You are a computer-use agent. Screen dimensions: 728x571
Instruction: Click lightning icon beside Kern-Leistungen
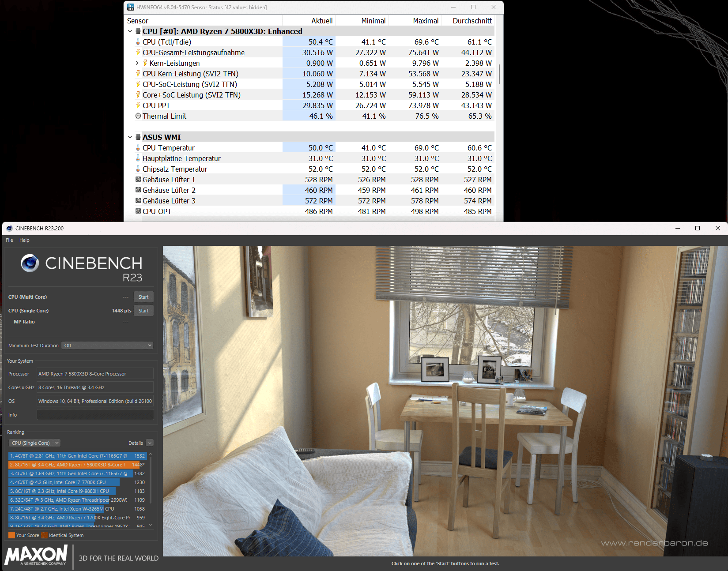(145, 63)
